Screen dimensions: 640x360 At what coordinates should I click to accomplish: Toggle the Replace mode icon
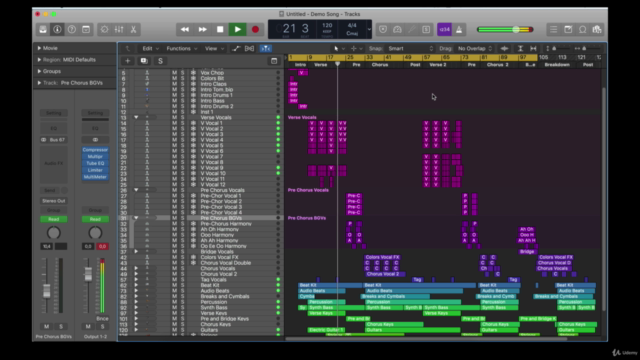[383, 29]
